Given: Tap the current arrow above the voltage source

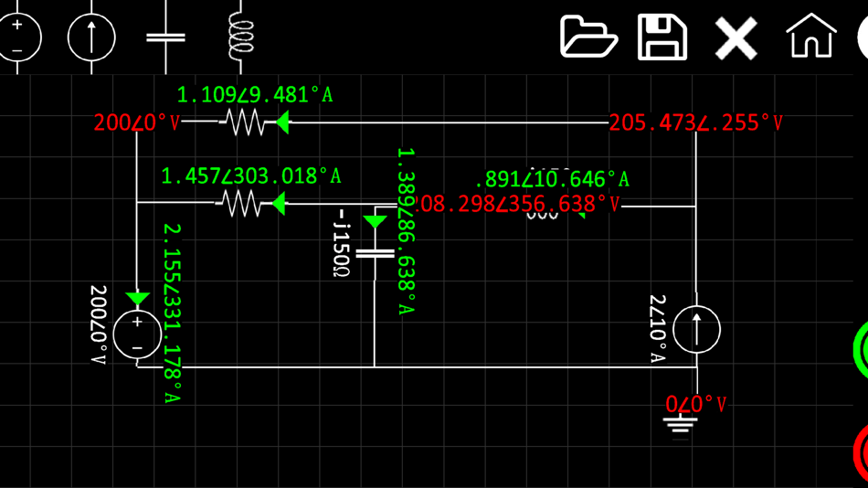Looking at the screenshot, I should 137,299.
